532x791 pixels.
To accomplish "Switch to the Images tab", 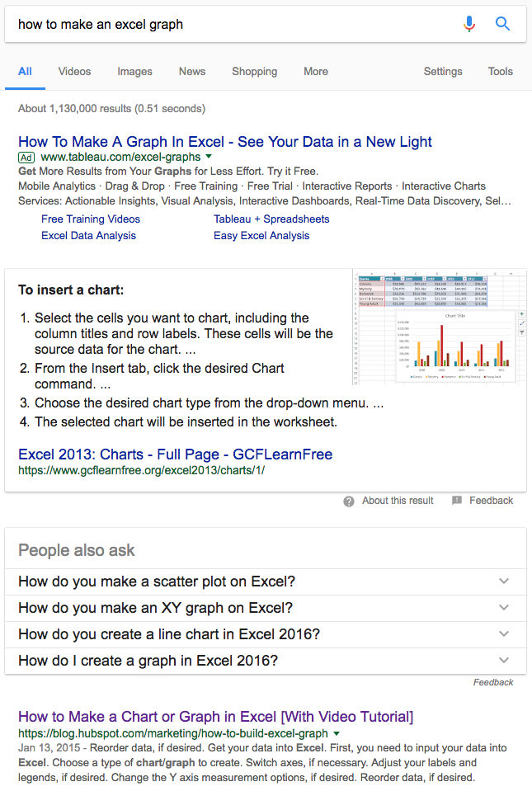I will point(134,72).
